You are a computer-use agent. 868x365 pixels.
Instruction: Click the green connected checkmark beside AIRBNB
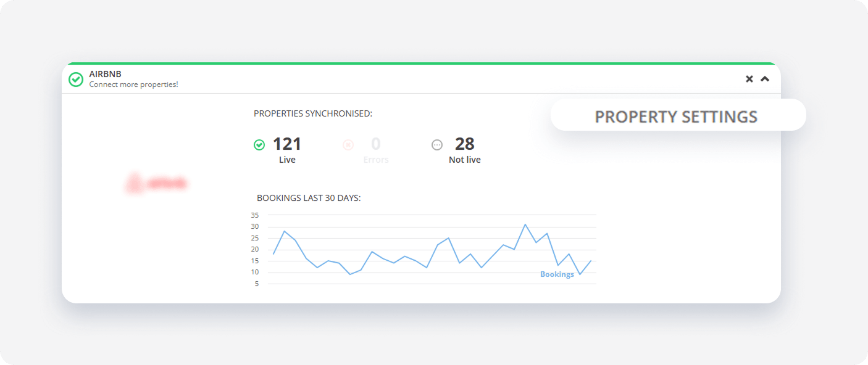pyautogui.click(x=76, y=80)
